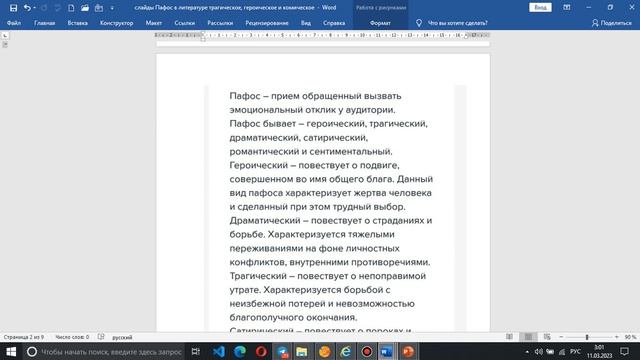
Task: Open a file via the folder icon
Action: (84, 8)
